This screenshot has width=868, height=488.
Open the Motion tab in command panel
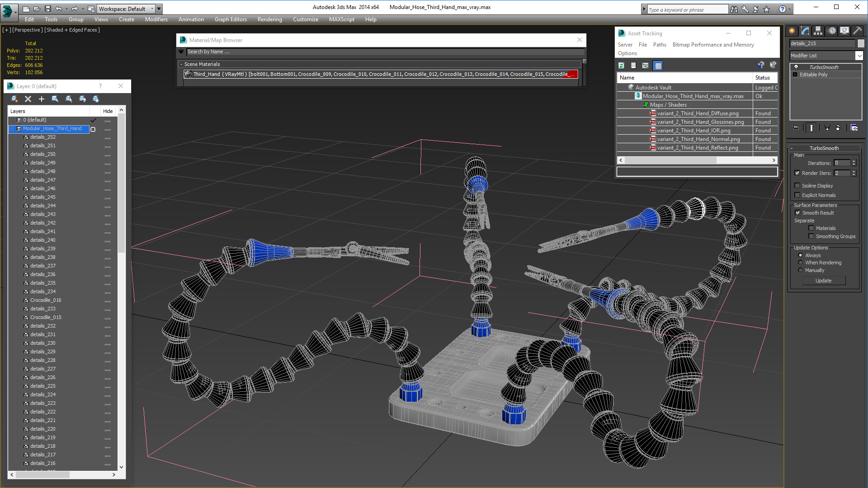(832, 31)
